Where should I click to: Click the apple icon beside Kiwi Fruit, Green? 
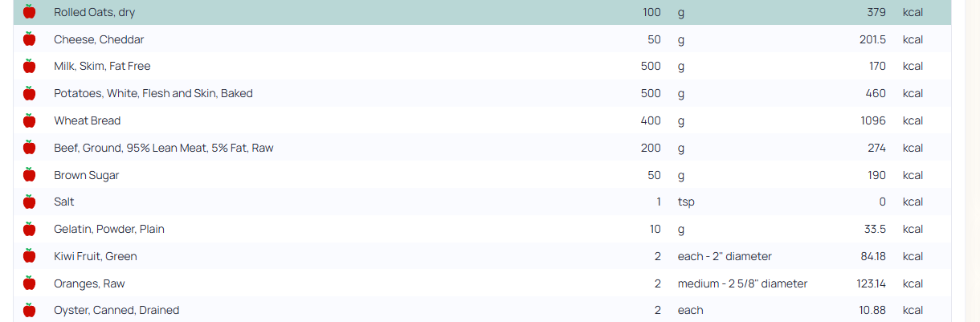tap(30, 256)
